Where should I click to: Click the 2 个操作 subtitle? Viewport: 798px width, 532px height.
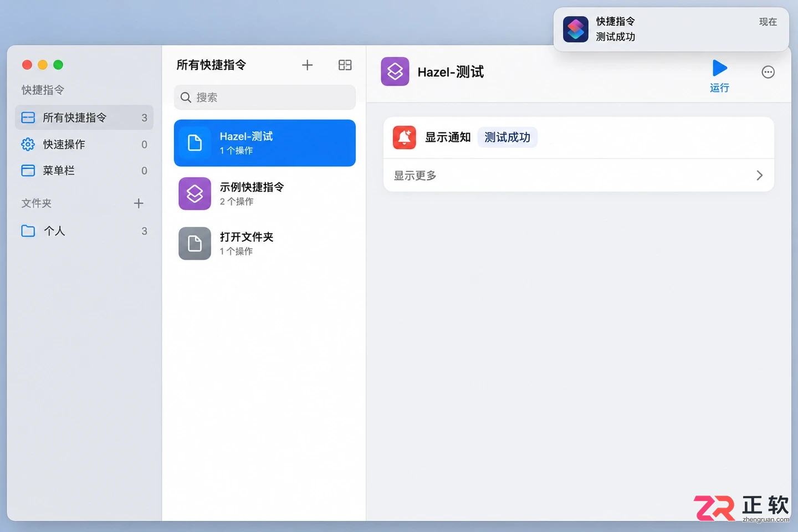tap(237, 202)
